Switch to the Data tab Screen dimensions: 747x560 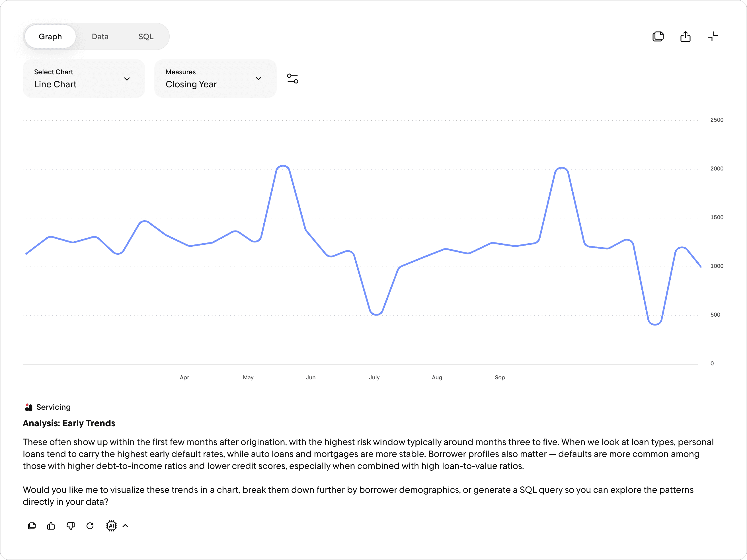(100, 36)
